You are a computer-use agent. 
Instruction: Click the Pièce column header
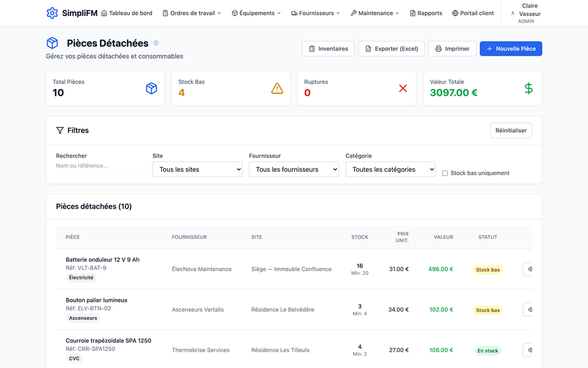tap(73, 237)
